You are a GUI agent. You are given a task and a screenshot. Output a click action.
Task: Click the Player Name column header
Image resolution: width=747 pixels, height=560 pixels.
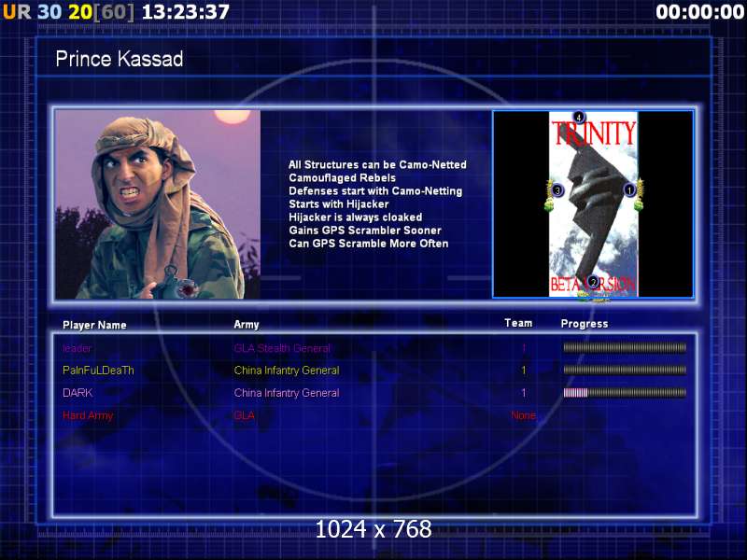[94, 325]
